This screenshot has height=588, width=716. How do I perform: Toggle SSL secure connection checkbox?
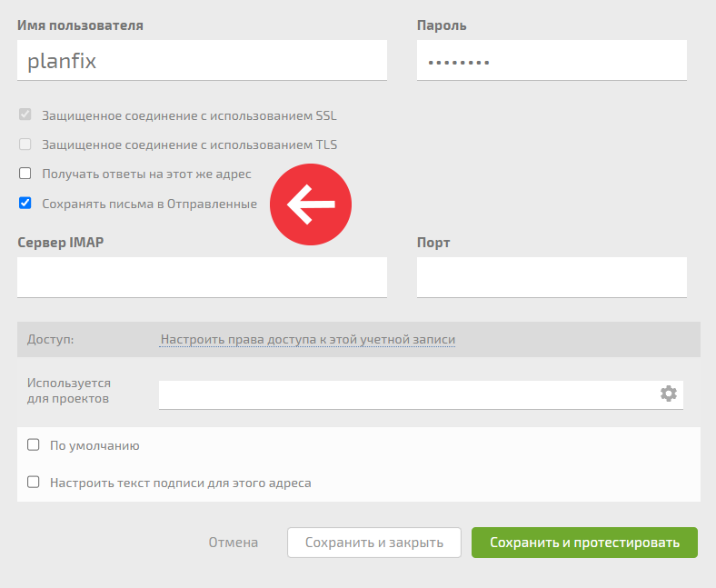pyautogui.click(x=25, y=115)
